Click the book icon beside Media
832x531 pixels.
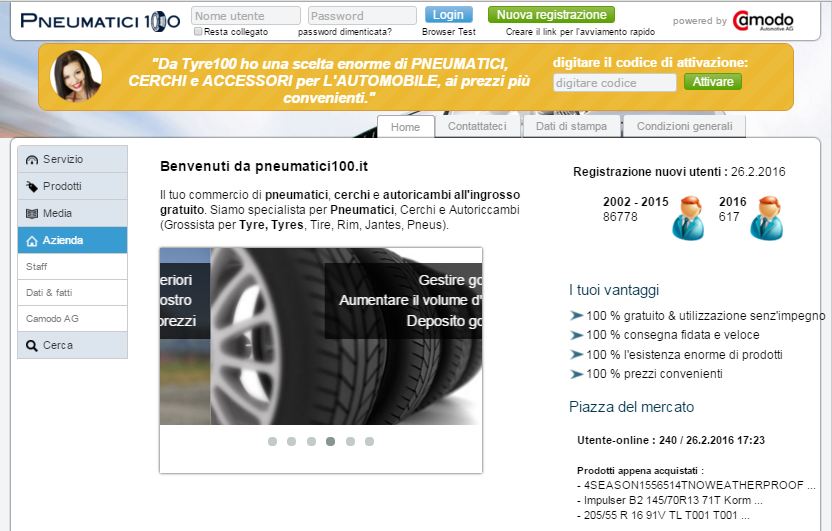[x=32, y=214]
